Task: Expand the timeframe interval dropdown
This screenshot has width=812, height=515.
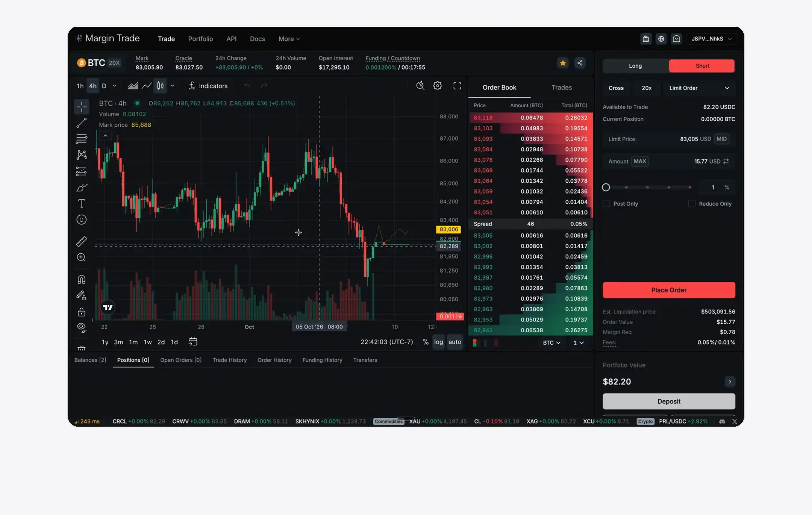Action: [x=114, y=86]
